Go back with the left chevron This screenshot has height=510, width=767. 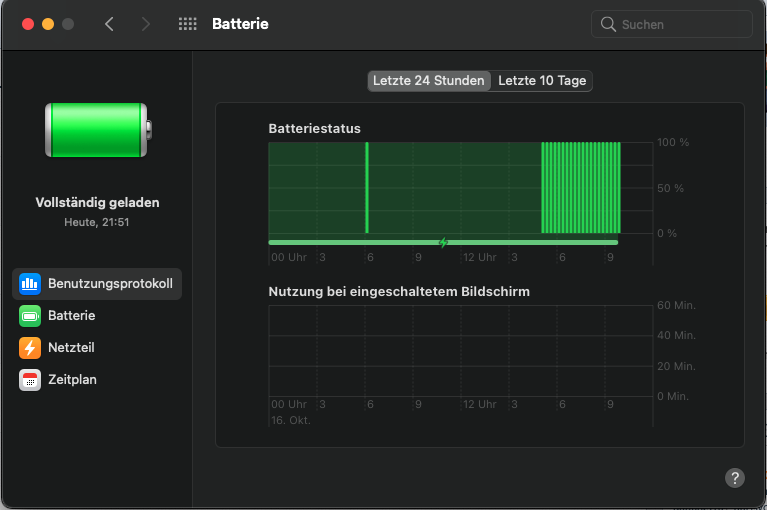click(x=109, y=24)
